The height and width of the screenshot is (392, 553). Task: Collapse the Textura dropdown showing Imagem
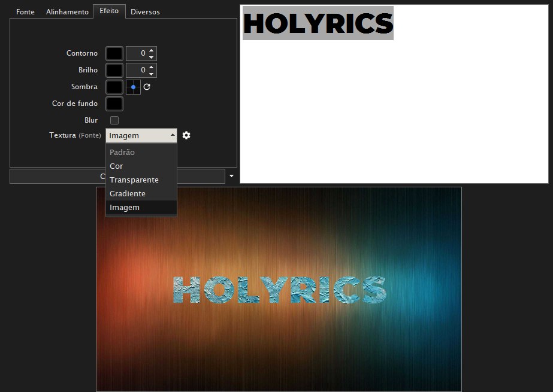click(141, 136)
